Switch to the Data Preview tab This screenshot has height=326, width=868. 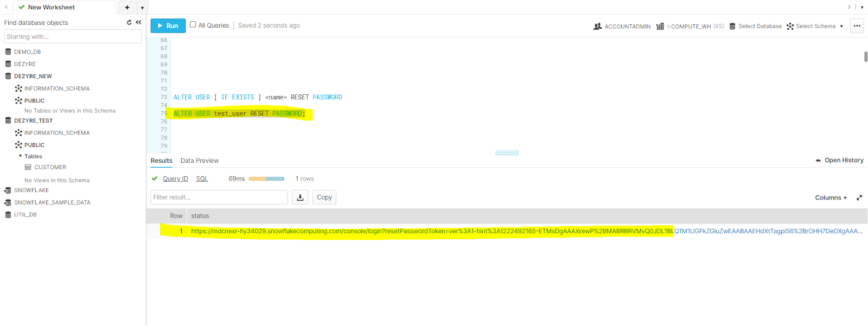tap(199, 161)
